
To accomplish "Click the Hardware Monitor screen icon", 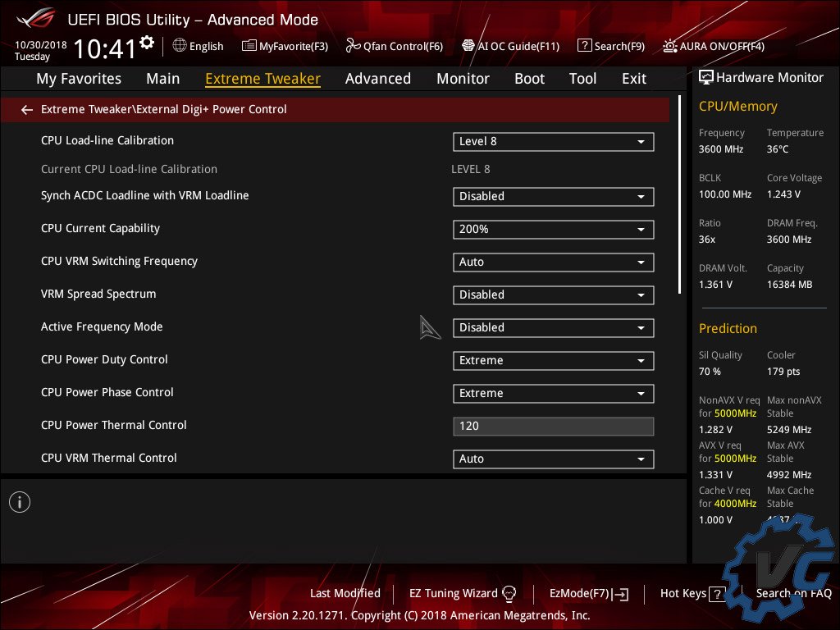I will click(x=706, y=77).
